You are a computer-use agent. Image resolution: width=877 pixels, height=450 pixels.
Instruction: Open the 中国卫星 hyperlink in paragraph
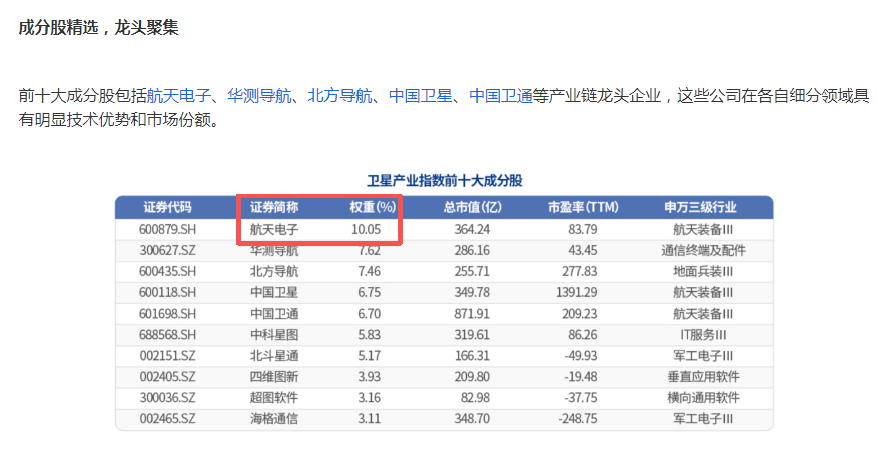click(421, 96)
